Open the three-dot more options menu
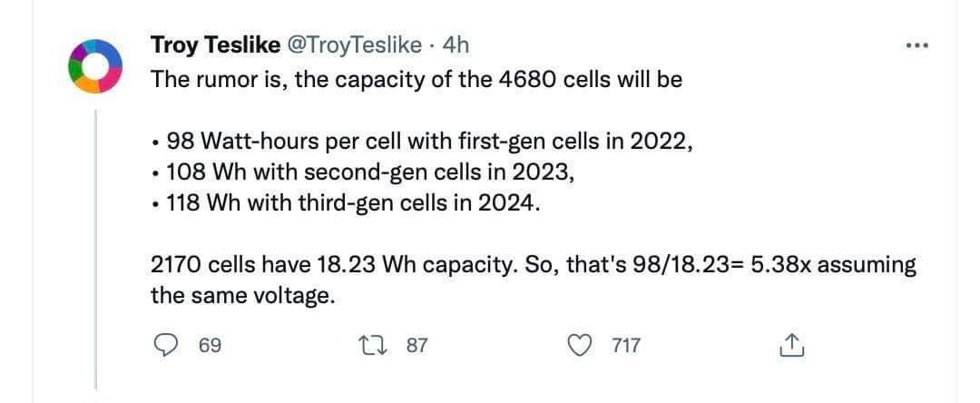This screenshot has height=403, width=980. pyautogui.click(x=917, y=45)
